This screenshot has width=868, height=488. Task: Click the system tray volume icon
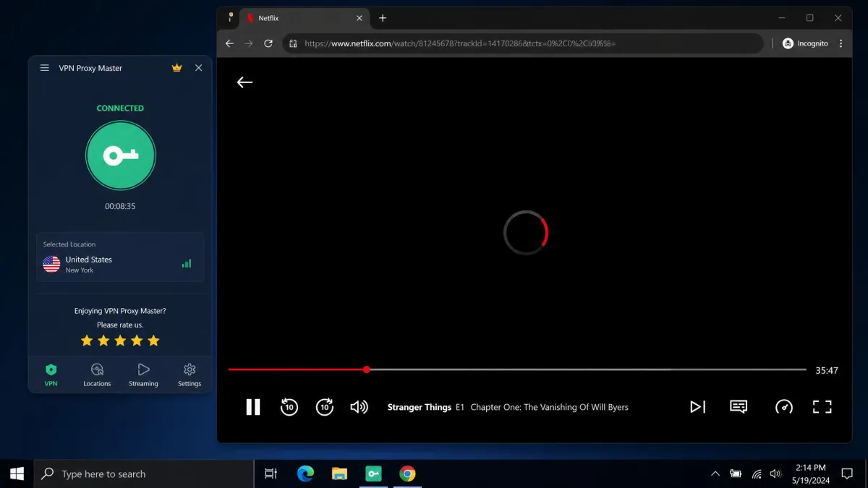pyautogui.click(x=776, y=474)
